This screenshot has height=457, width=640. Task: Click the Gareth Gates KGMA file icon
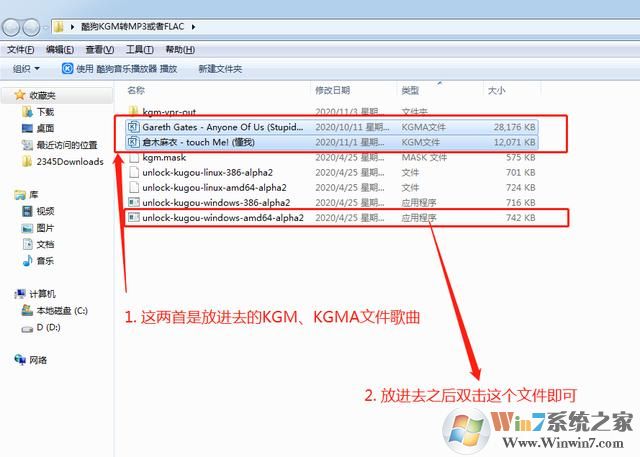[x=133, y=127]
